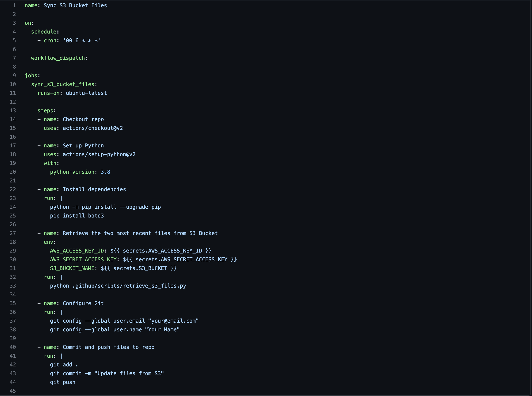Click the retrieve_s3_files.py script path
Viewport: 532px width, 396px height.
tap(129, 286)
